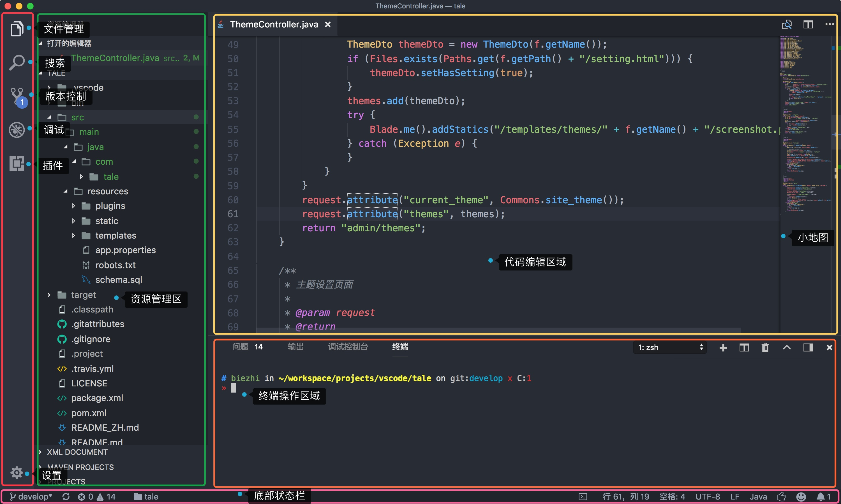The image size is (841, 504).
Task: Kill terminal with trash icon
Action: pyautogui.click(x=765, y=347)
